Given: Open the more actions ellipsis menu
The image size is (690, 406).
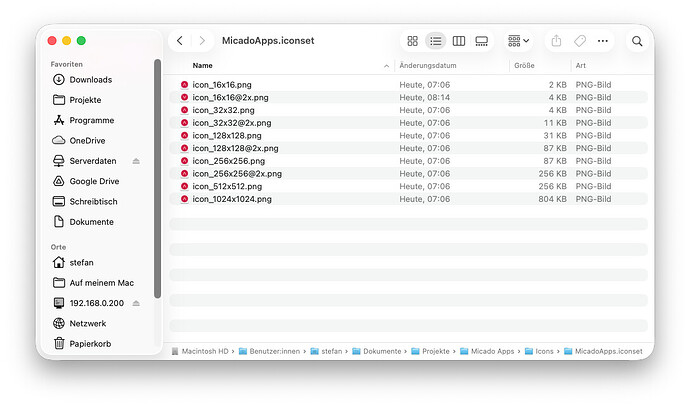Looking at the screenshot, I should (x=603, y=41).
